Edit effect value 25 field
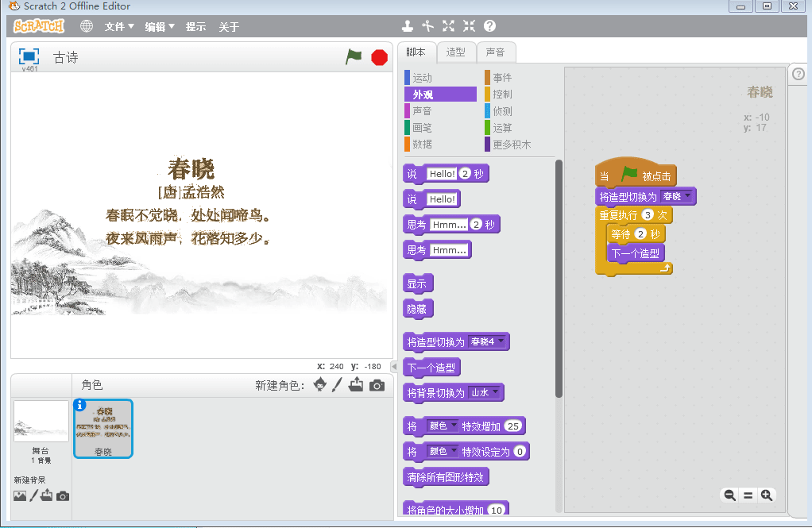Screen dimensions: 812x528 tap(513, 426)
